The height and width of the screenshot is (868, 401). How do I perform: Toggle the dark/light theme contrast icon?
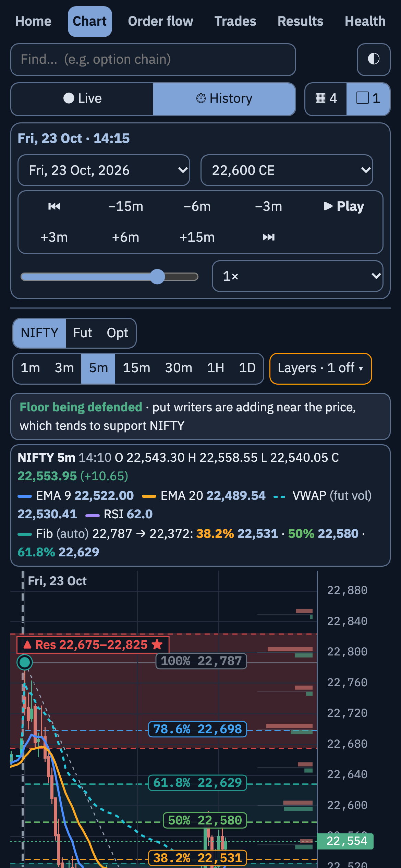tap(374, 59)
